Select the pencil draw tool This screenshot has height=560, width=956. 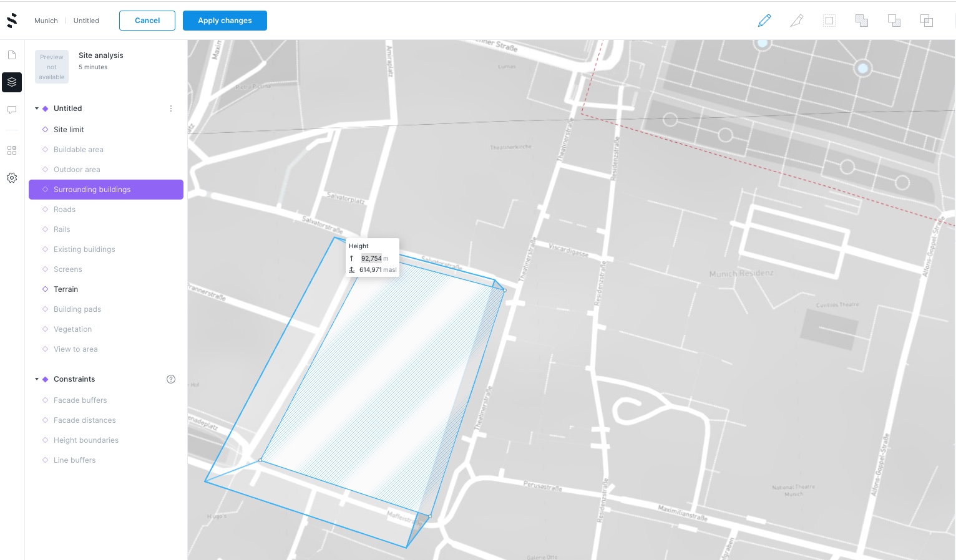point(764,21)
